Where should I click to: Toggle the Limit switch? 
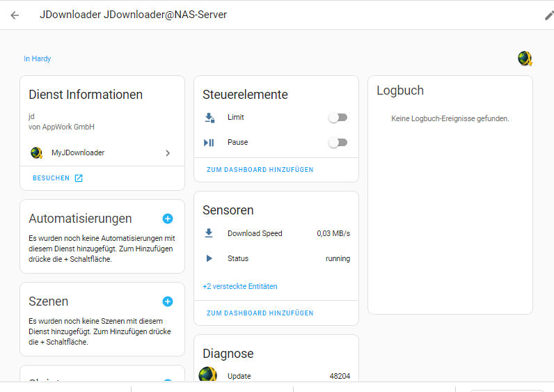point(338,118)
